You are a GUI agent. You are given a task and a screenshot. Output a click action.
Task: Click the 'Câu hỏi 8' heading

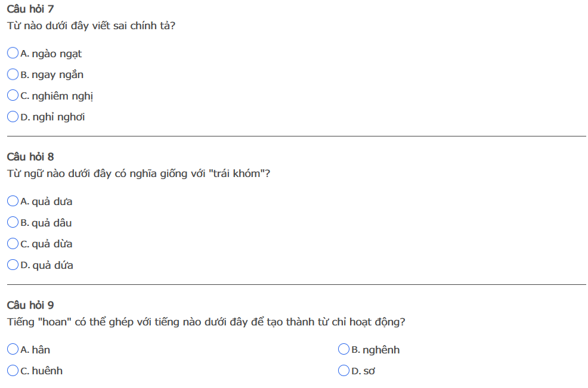30,157
